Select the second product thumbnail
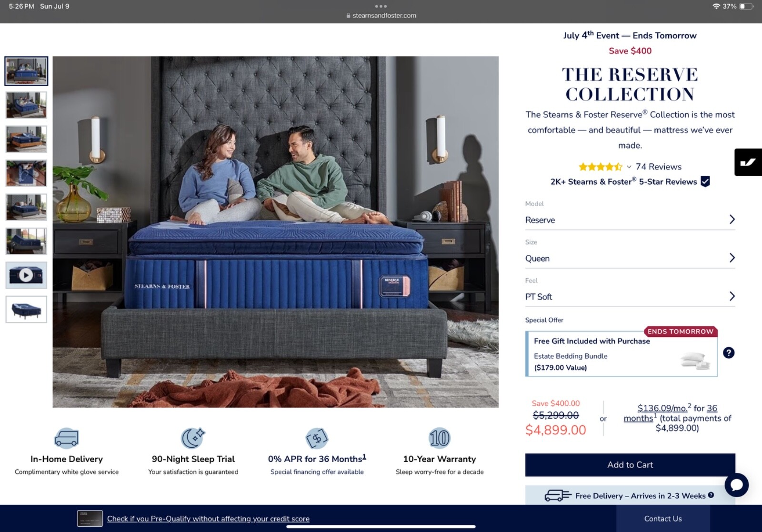The height and width of the screenshot is (532, 762). tap(26, 105)
